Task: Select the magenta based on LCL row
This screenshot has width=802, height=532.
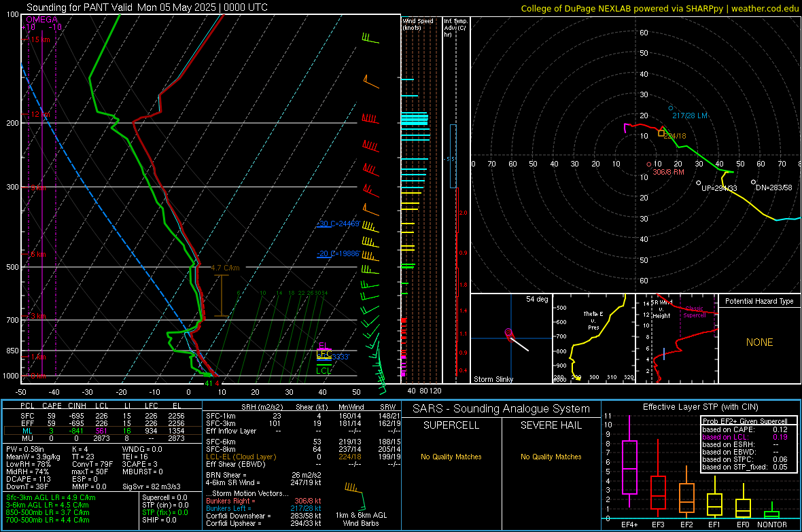Action: [745, 437]
